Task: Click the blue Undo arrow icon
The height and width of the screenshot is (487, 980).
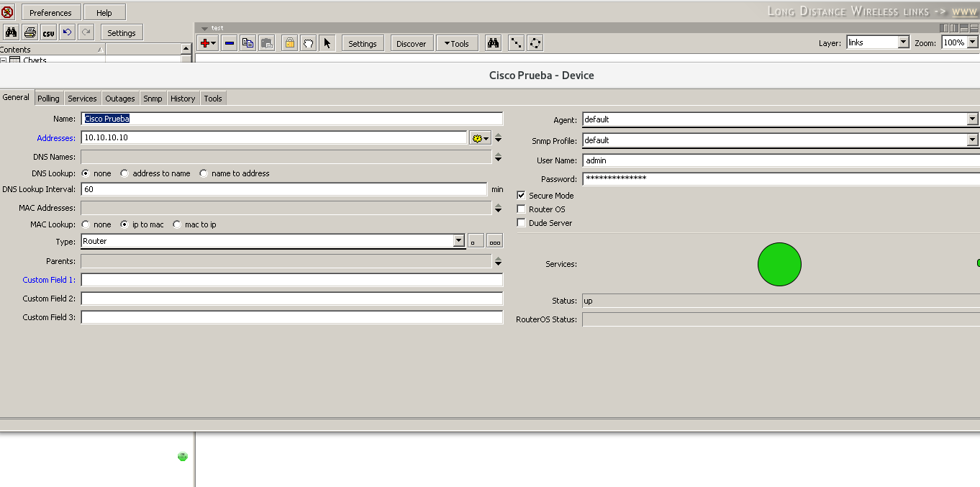Action: [67, 32]
